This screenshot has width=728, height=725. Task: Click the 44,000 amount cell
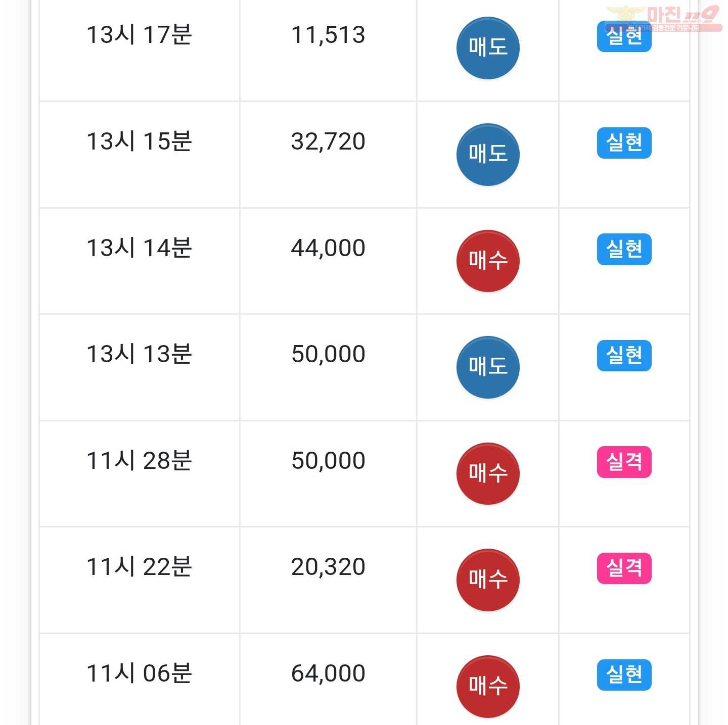328,261
